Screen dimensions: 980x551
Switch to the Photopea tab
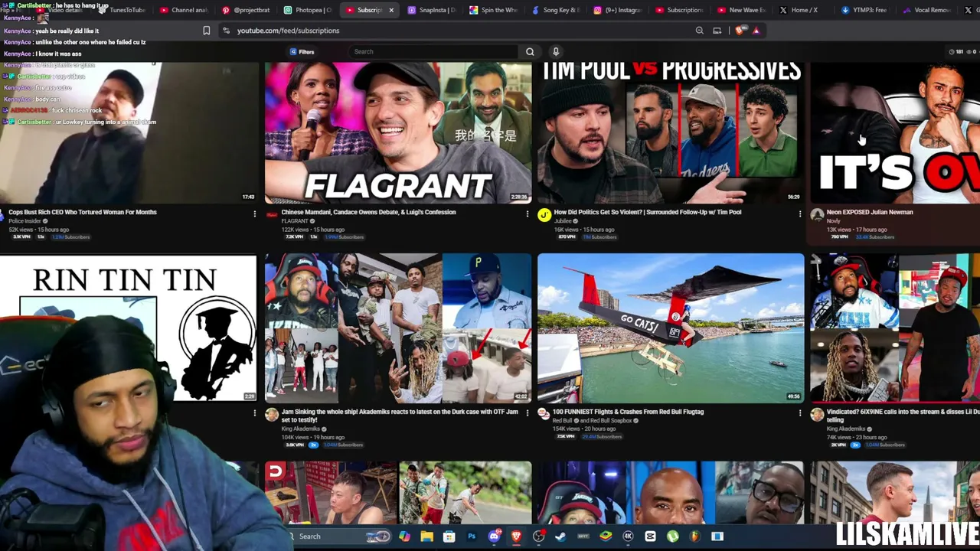[x=308, y=10]
